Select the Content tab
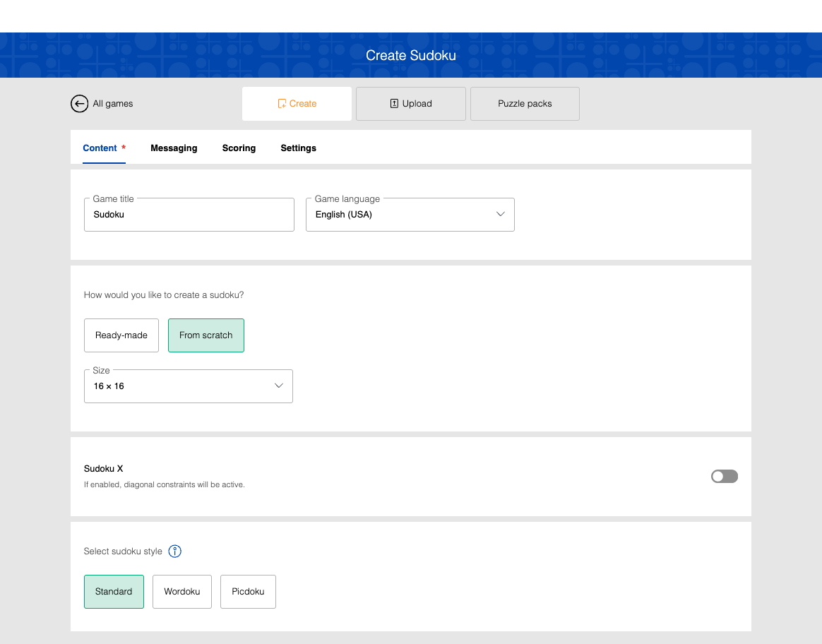 coord(100,148)
